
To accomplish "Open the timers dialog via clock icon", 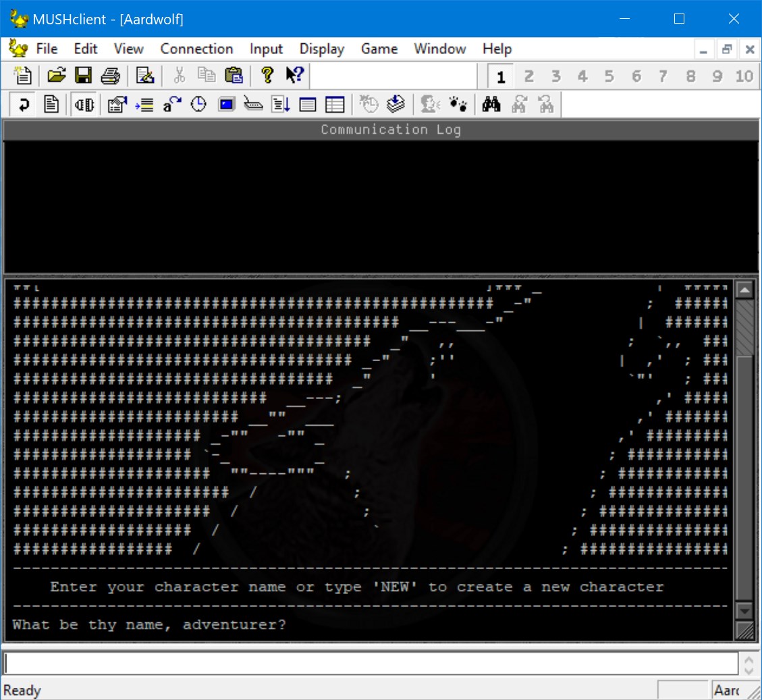I will click(198, 104).
